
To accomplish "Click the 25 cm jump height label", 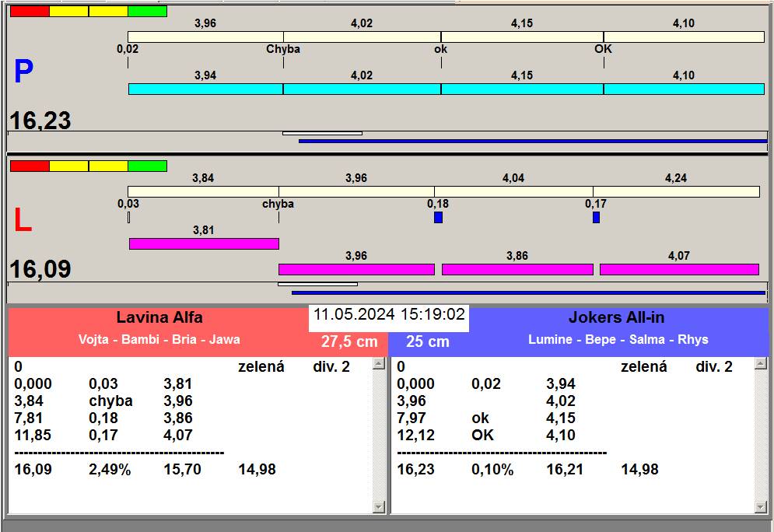I will [x=428, y=341].
